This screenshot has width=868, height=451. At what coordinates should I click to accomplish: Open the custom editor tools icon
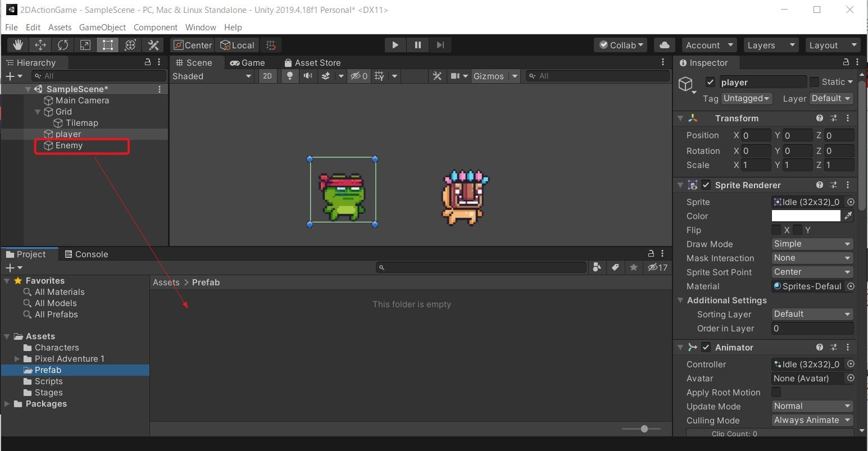153,45
